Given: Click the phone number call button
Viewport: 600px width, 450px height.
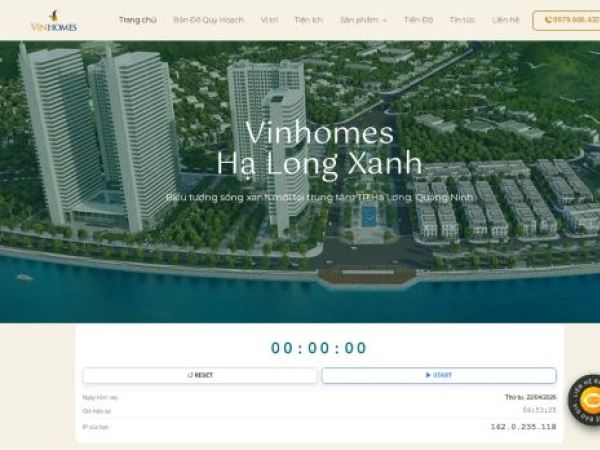Looking at the screenshot, I should pyautogui.click(x=567, y=20).
